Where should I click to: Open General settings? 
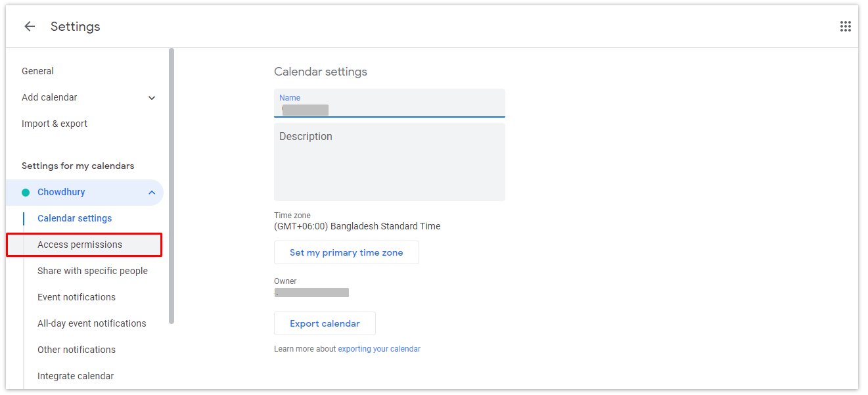[38, 71]
